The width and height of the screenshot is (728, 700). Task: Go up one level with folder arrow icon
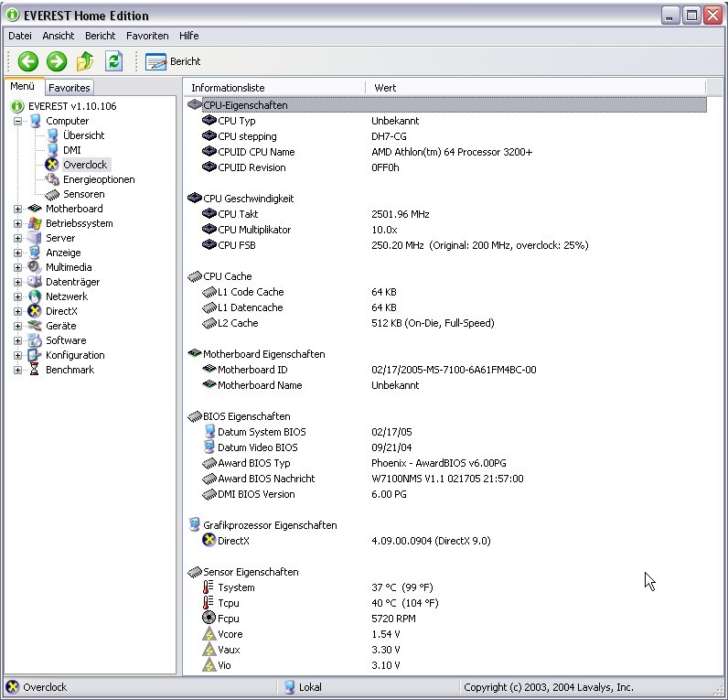click(x=85, y=61)
